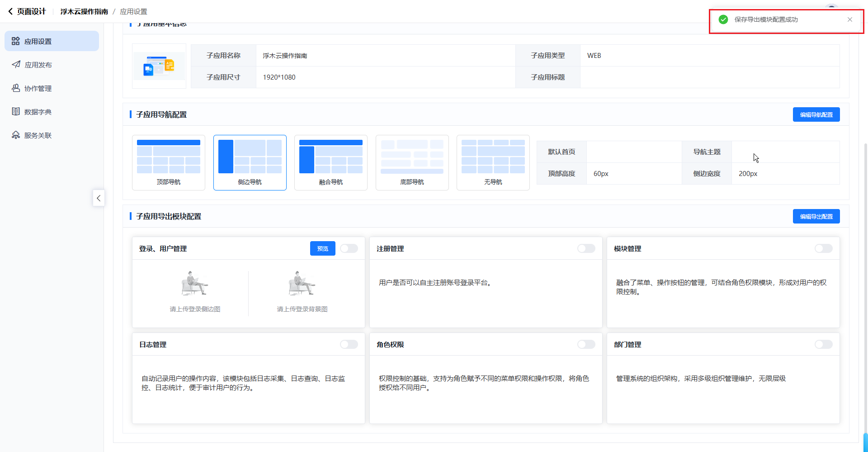The image size is (868, 452).
Task: Click the 预览 button in login module
Action: tap(322, 248)
